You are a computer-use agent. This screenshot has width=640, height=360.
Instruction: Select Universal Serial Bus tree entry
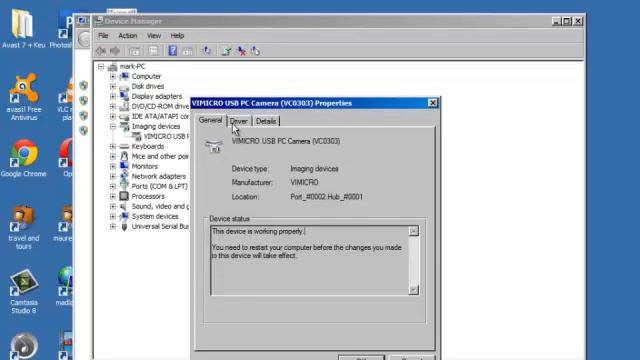tap(160, 227)
